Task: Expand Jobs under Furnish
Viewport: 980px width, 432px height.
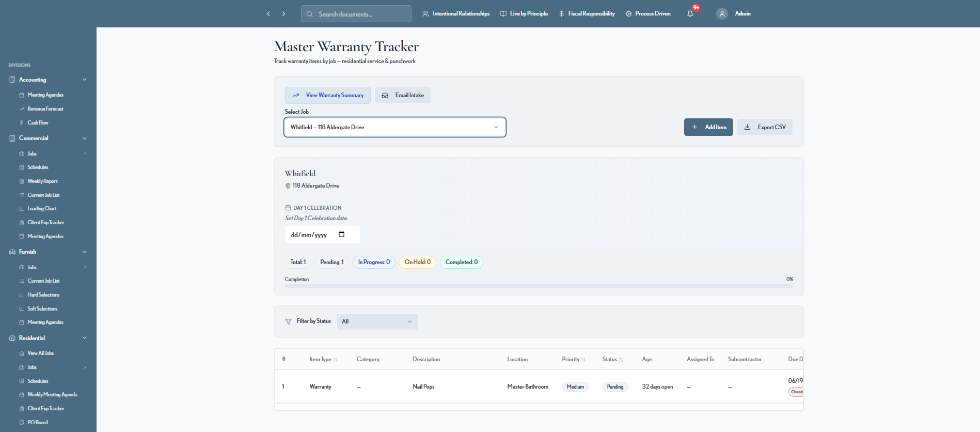Action: pyautogui.click(x=85, y=267)
